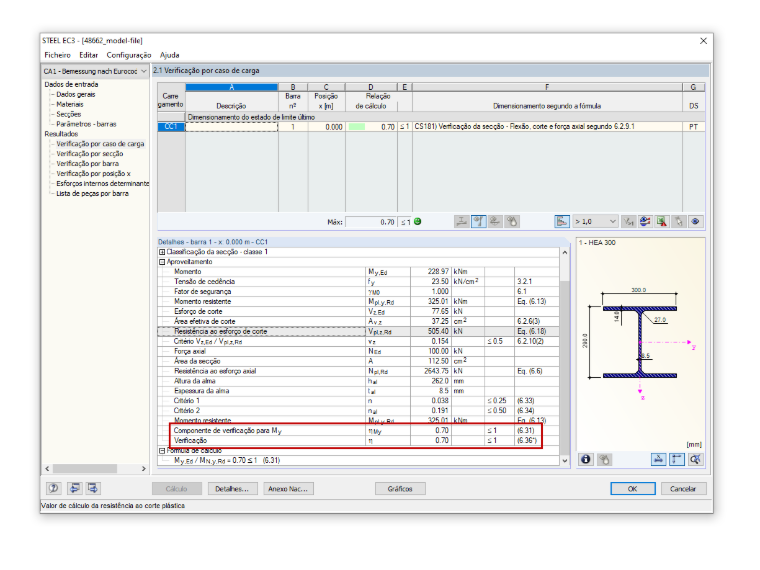Click the 'Força axial' 100.00 row
This screenshot has height=570, width=760.
(358, 351)
